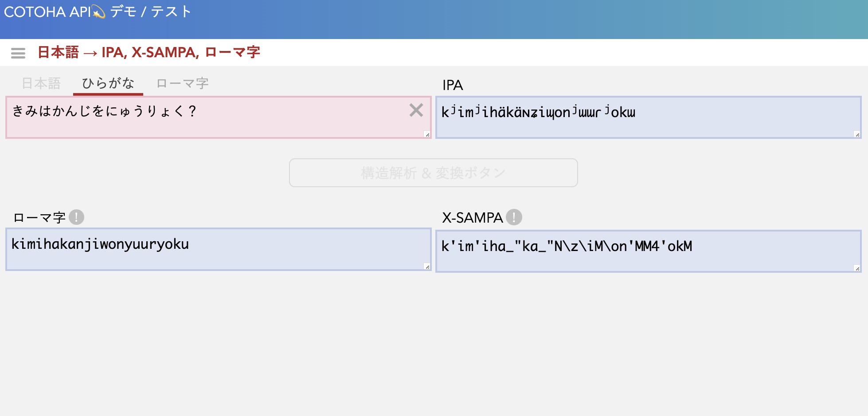Switch to the ローマ字 input tab
868x416 pixels.
[x=183, y=83]
